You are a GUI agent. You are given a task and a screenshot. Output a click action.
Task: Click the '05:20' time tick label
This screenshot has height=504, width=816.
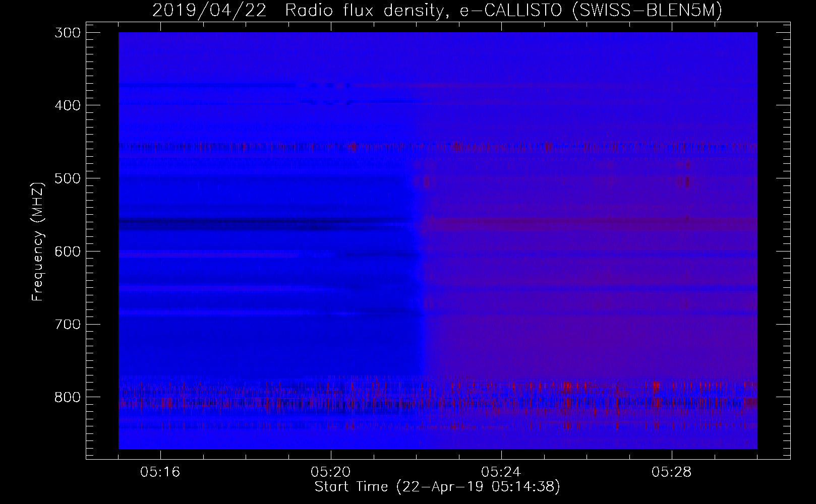[331, 472]
